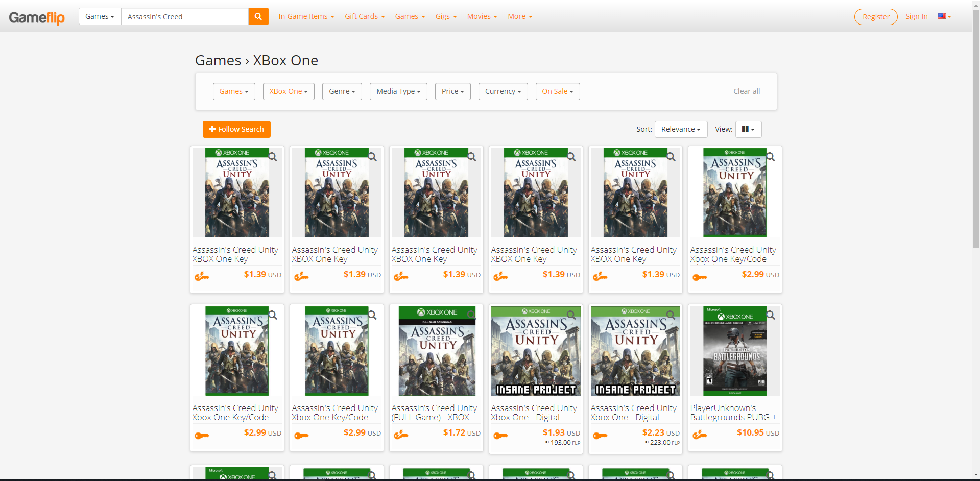This screenshot has width=980, height=481.
Task: Click the $10.95 USD price
Action: tap(758, 432)
